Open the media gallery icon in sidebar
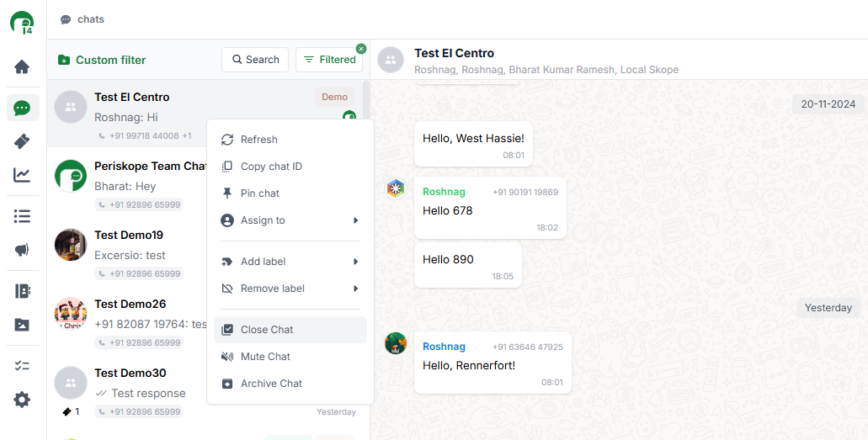Screen dimensions: 868x440 tap(22, 325)
